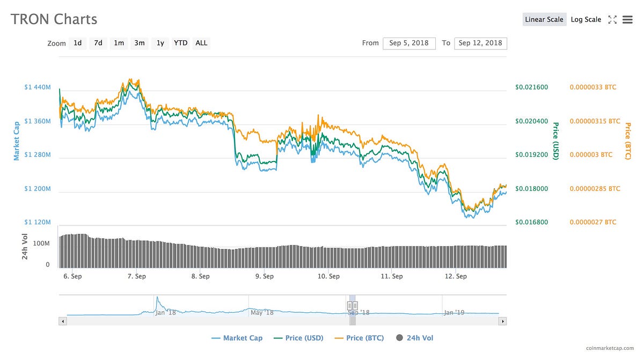Click the navigator right scroll arrow

(503, 321)
